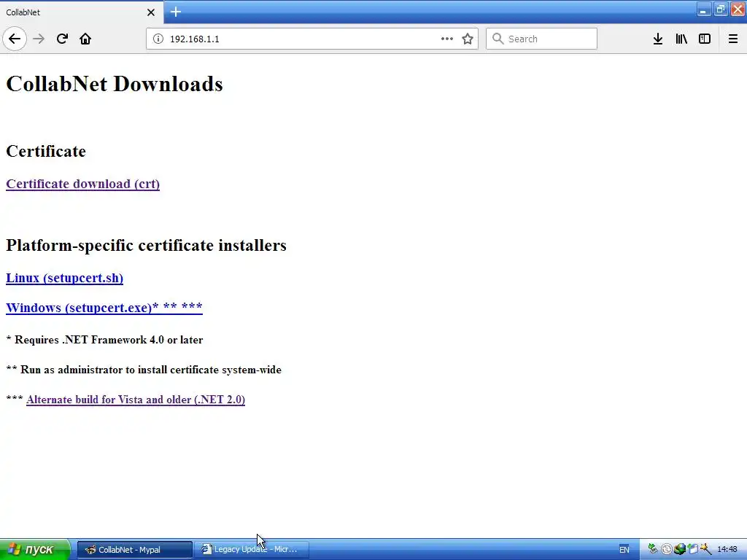Bookmark this page with the star
Image resolution: width=747 pixels, height=560 pixels.
point(468,39)
